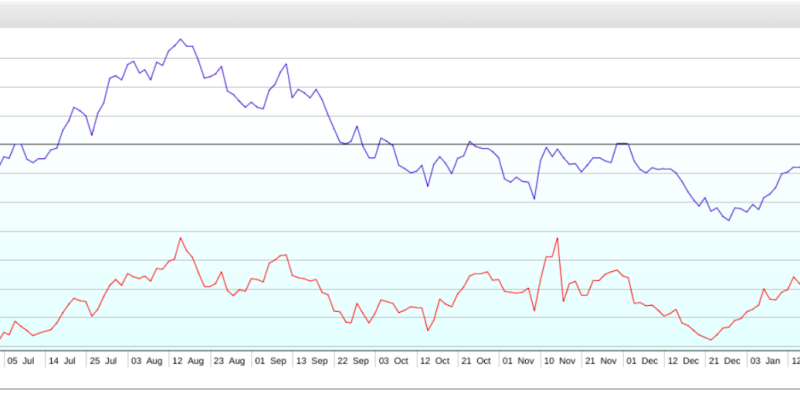This screenshot has height=400, width=800.
Task: Select the 03 Aug axis tick label
Action: pyautogui.click(x=146, y=360)
